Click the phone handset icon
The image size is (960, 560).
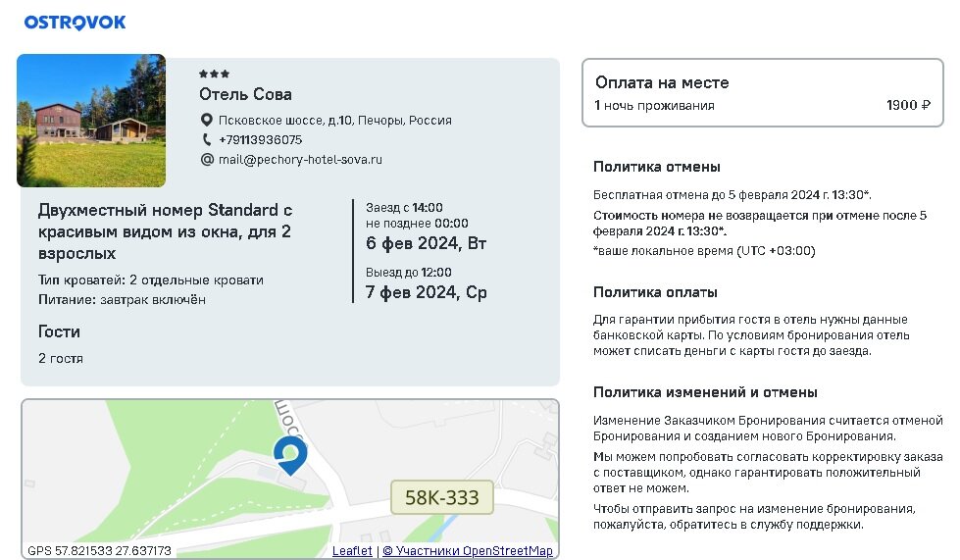click(207, 139)
